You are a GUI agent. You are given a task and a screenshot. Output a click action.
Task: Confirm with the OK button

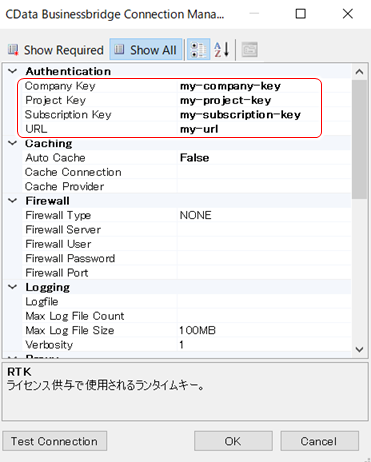(233, 441)
